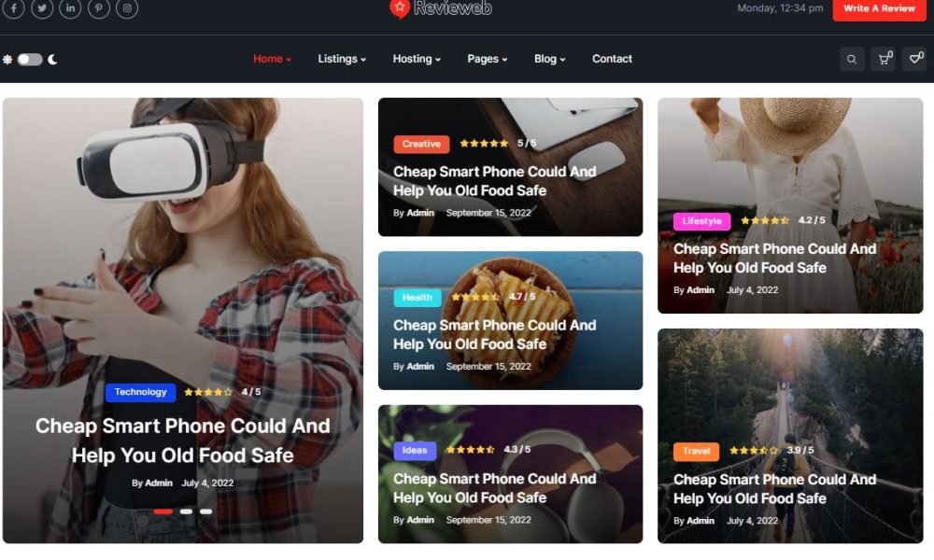Image resolution: width=934 pixels, height=560 pixels.
Task: Click July 4, 2022 date on Lifestyle card
Action: 752,290
